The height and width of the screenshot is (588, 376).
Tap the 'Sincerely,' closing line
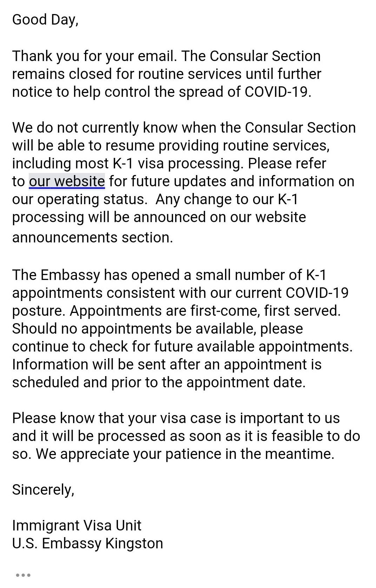pyautogui.click(x=43, y=490)
